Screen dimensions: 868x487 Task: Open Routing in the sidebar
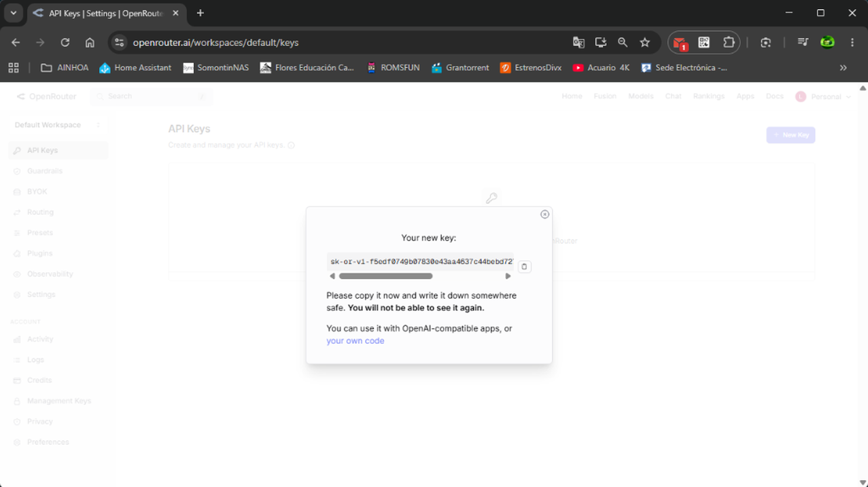[x=40, y=212]
